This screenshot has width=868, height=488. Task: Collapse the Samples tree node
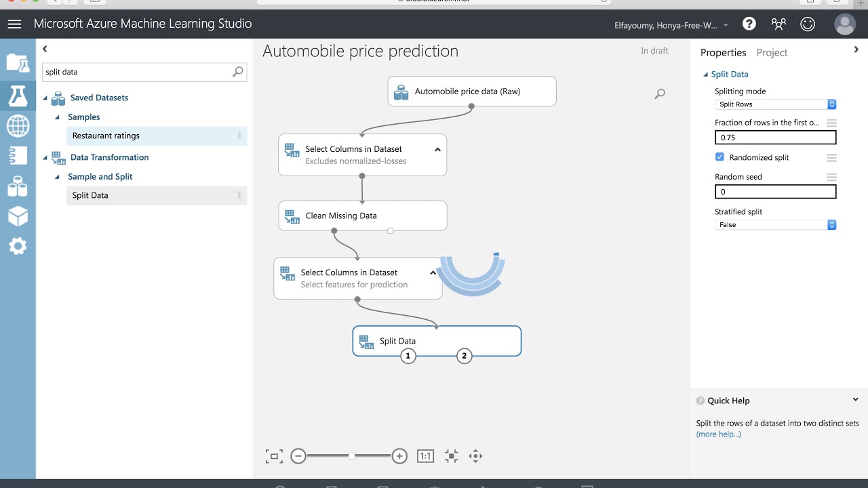coord(57,117)
